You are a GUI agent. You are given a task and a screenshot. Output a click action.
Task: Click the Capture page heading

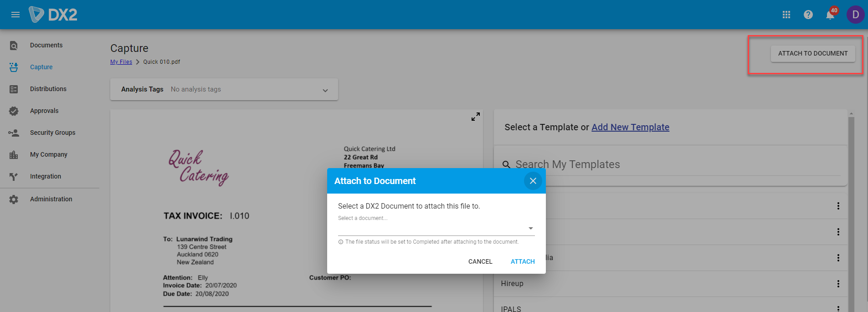(129, 48)
